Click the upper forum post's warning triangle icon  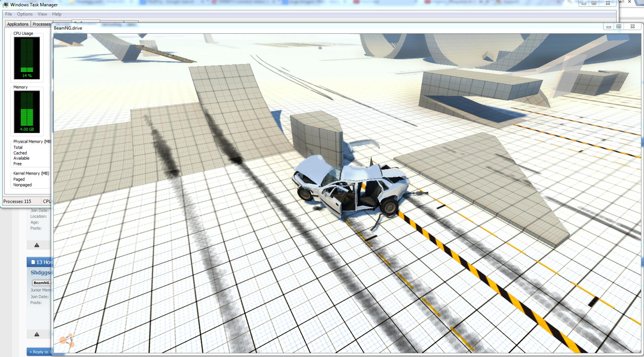click(37, 245)
